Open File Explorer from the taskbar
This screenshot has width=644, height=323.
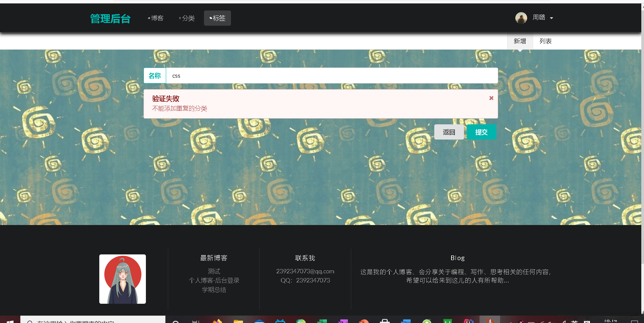coord(239,320)
